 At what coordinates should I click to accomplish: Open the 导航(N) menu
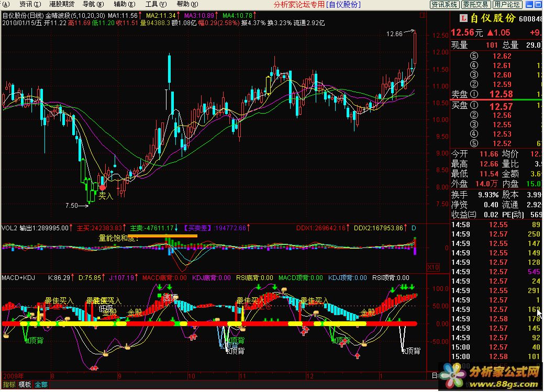pyautogui.click(x=93, y=5)
